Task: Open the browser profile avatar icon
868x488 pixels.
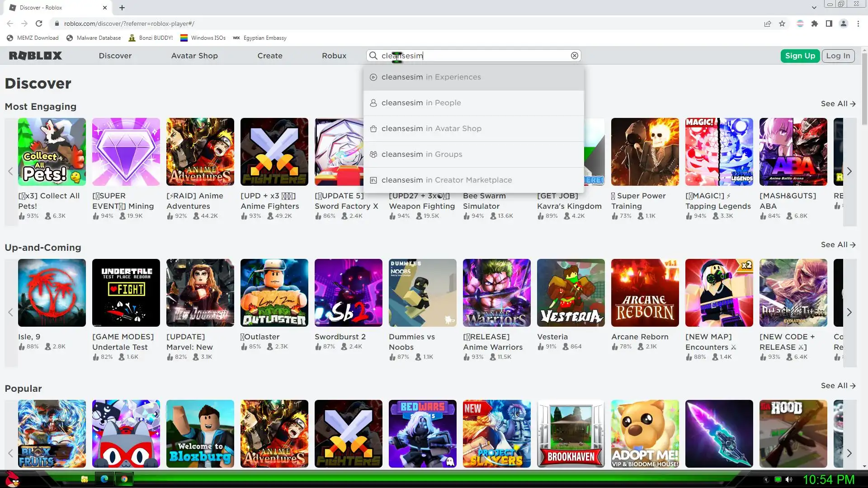Action: (844, 23)
